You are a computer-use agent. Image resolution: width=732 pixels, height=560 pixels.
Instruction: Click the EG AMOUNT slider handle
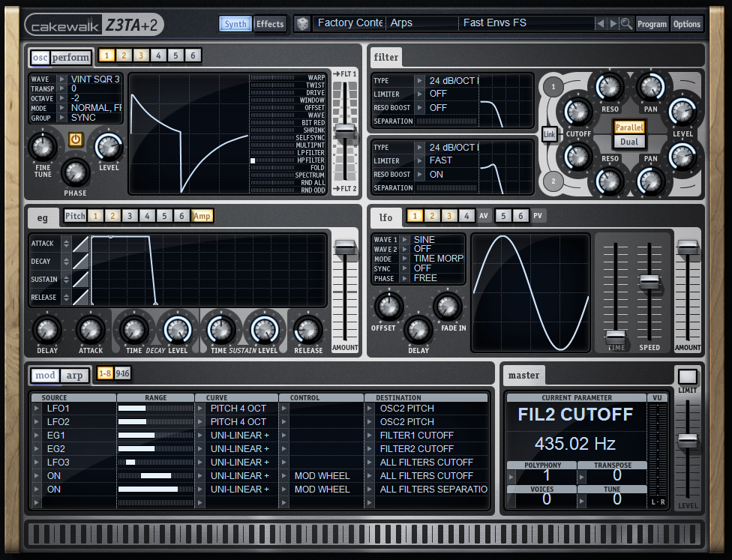345,247
